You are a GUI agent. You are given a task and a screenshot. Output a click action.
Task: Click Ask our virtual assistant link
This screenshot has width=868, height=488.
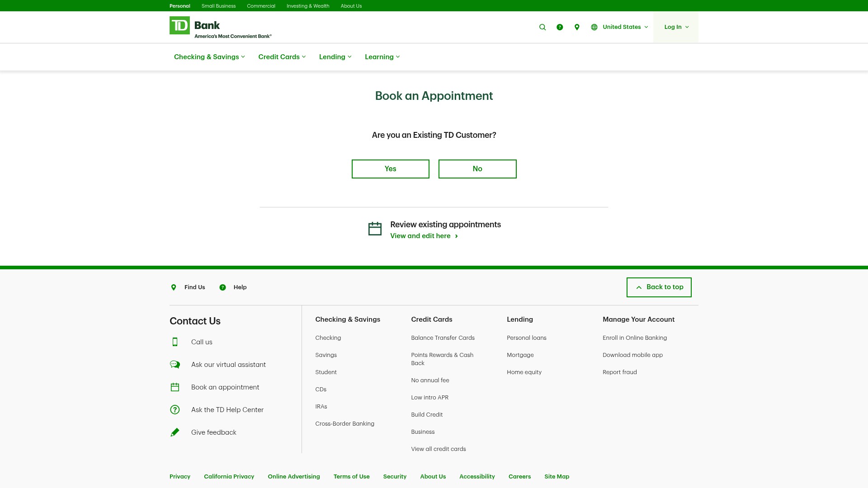click(228, 365)
